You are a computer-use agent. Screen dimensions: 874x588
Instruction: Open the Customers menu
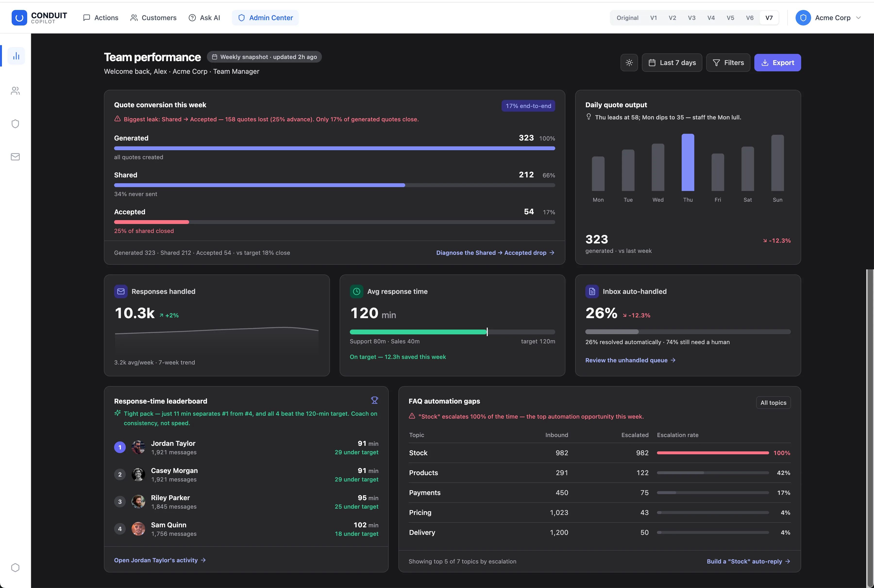point(153,18)
